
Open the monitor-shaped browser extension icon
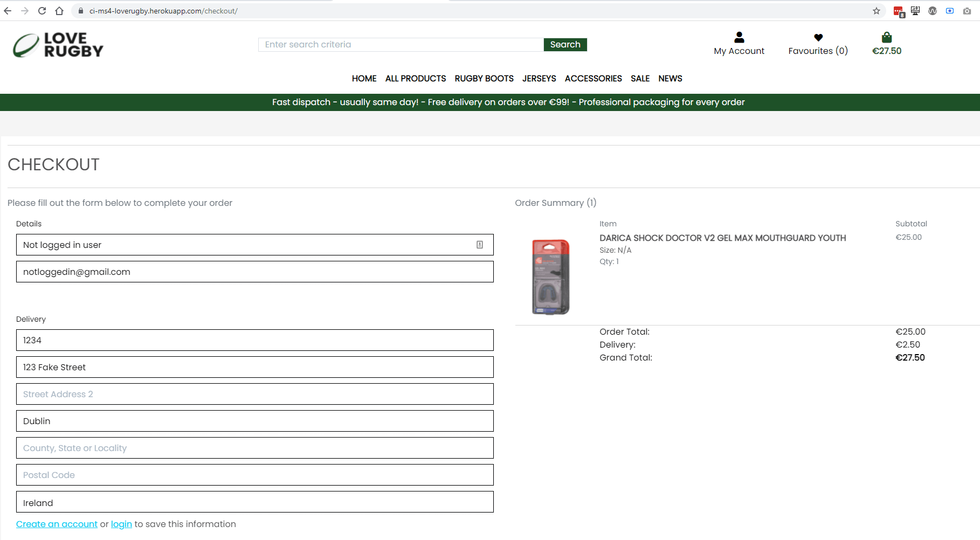[x=915, y=11]
